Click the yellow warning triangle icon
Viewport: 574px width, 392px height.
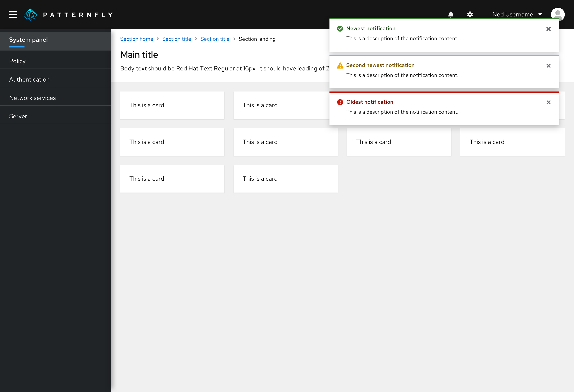tap(340, 65)
